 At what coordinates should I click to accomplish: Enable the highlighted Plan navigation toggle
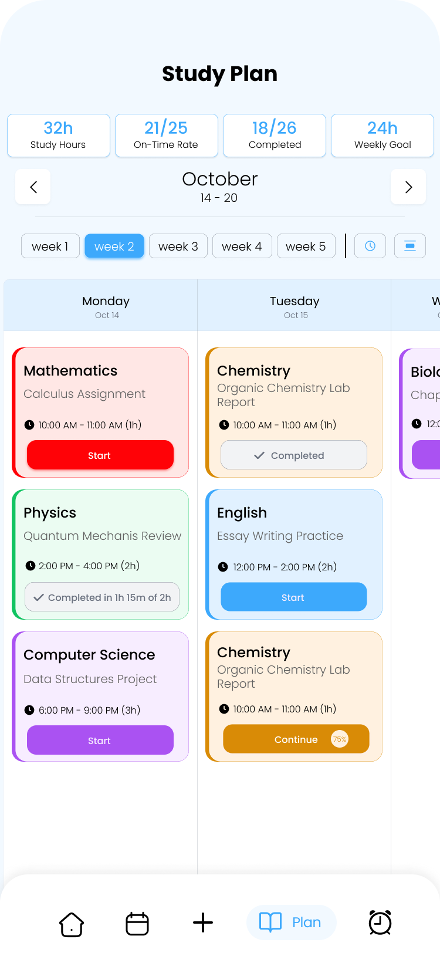click(291, 922)
